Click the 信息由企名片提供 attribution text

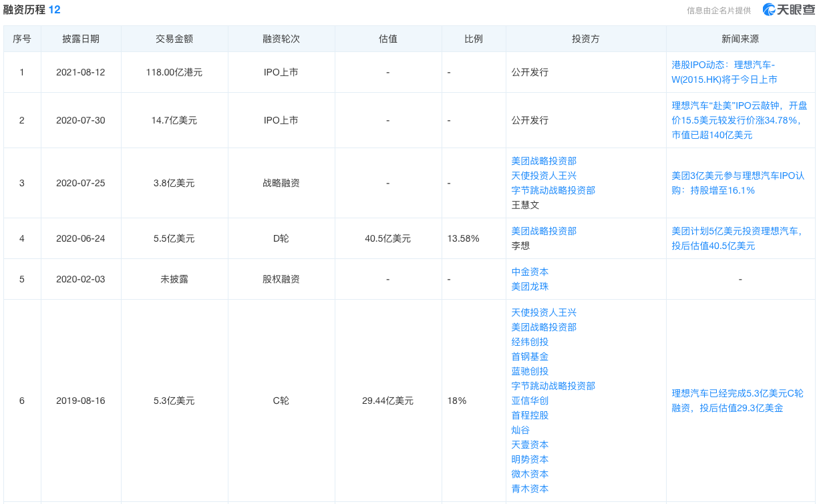(x=719, y=11)
